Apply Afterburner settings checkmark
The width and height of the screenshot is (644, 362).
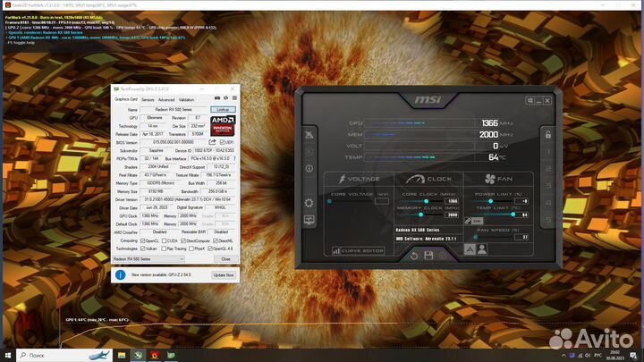click(x=443, y=256)
